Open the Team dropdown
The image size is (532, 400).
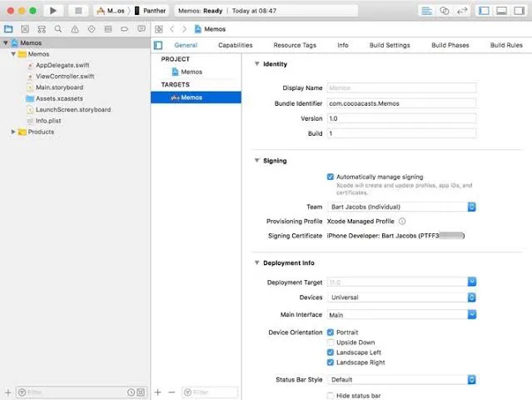click(x=402, y=207)
